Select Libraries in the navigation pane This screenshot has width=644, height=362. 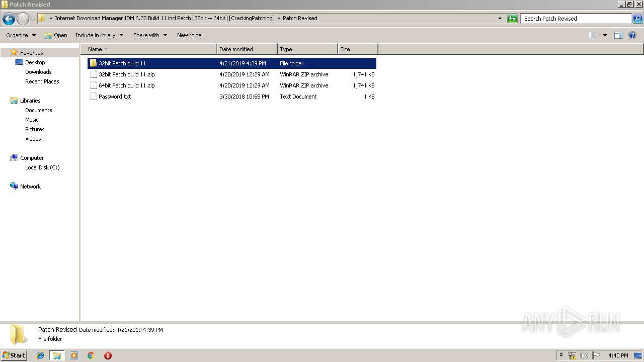point(30,101)
